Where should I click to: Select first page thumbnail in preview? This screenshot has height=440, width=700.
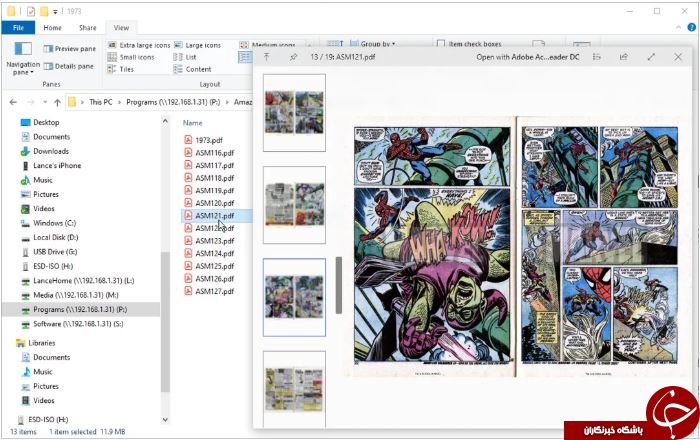(x=294, y=113)
